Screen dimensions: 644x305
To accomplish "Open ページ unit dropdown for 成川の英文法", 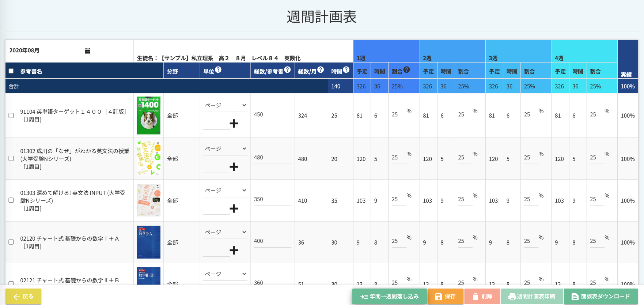I will pyautogui.click(x=225, y=149).
